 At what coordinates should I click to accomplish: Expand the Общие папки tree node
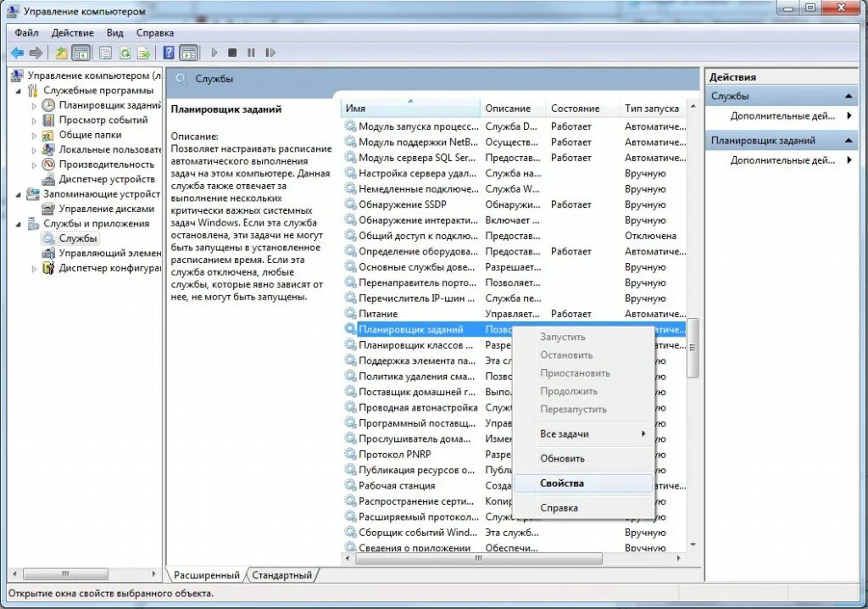34,135
